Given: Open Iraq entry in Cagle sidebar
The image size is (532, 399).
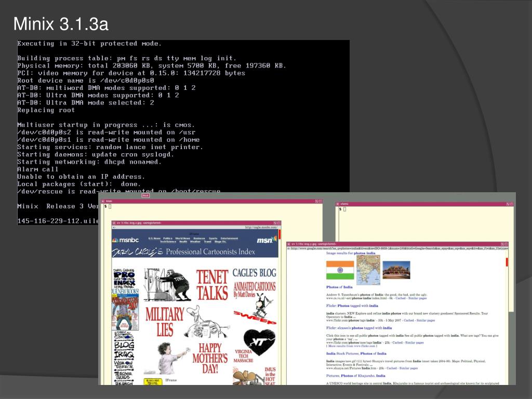Looking at the screenshot, I should click(124, 355).
